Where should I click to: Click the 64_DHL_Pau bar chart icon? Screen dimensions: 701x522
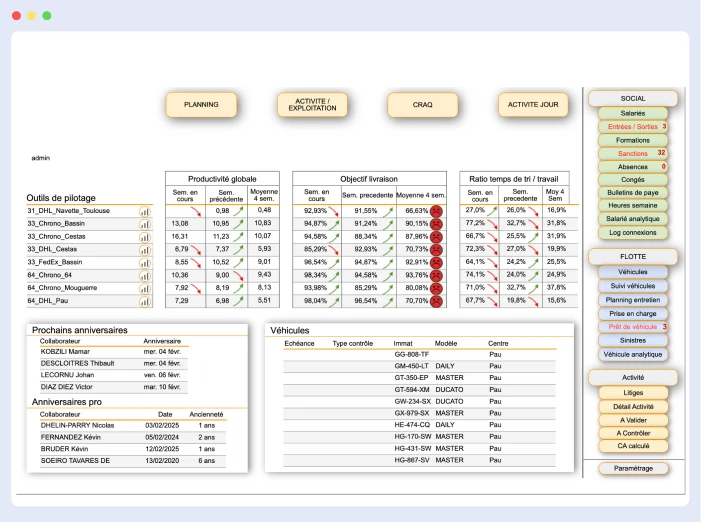[144, 300]
